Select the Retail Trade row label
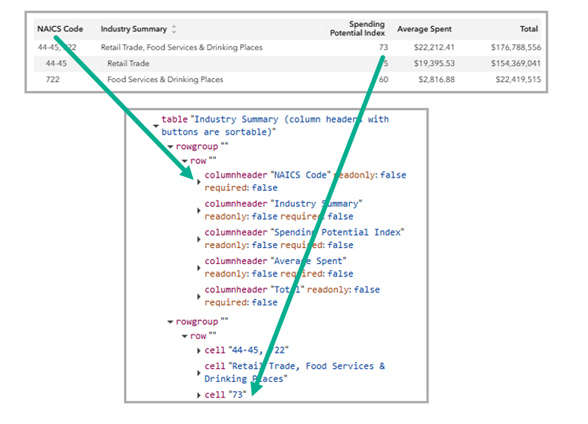The width and height of the screenshot is (588, 424). 128,63
